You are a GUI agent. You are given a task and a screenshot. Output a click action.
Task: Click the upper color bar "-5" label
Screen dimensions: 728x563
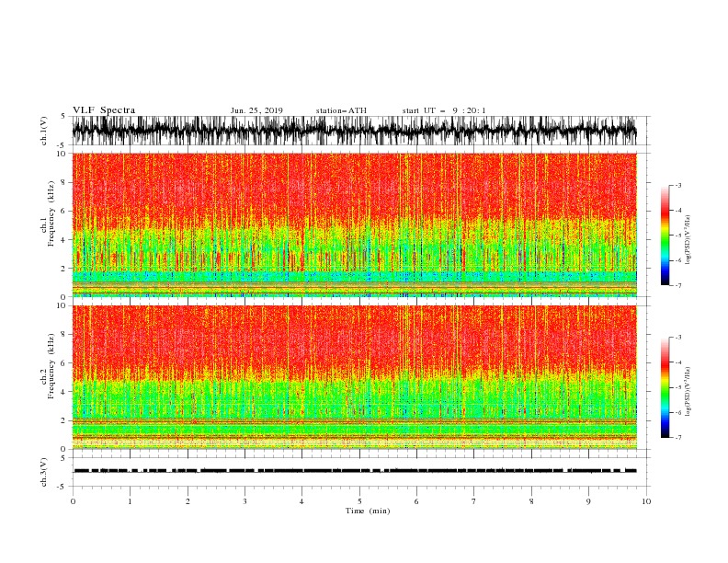(x=677, y=236)
